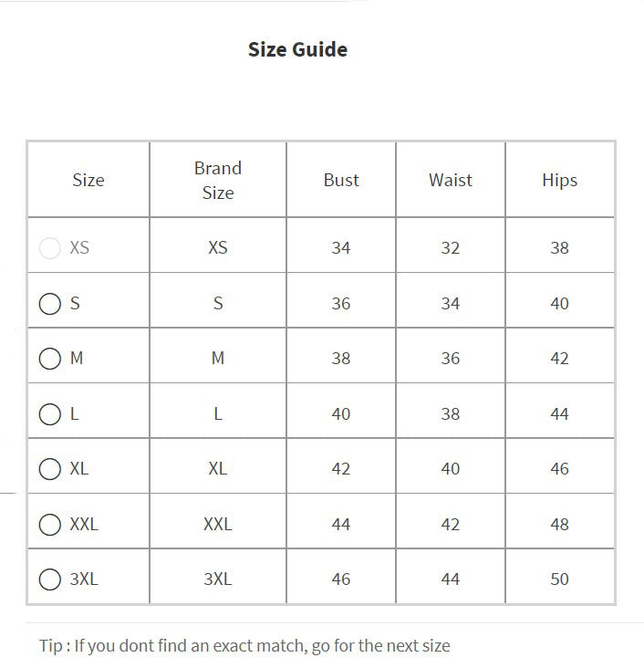Viewport: 644px width, 668px height.
Task: Select the 3XL size radio button
Action: coord(50,579)
